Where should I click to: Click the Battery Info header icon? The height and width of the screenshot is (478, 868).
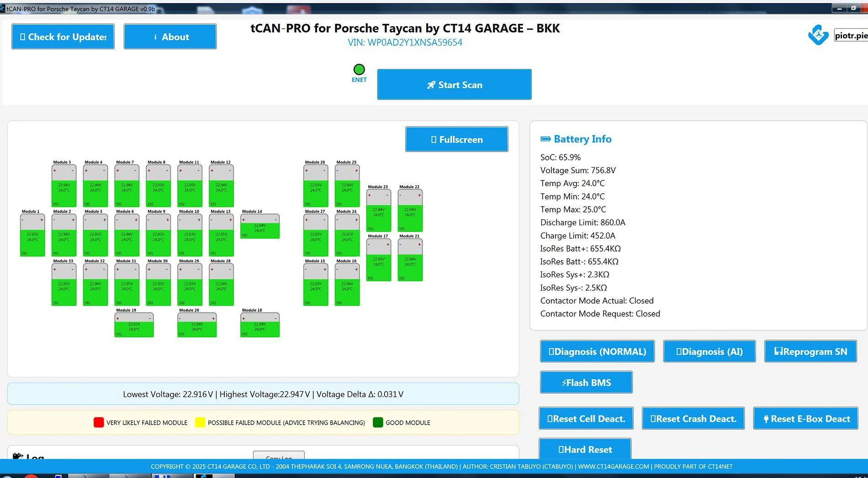coord(545,139)
